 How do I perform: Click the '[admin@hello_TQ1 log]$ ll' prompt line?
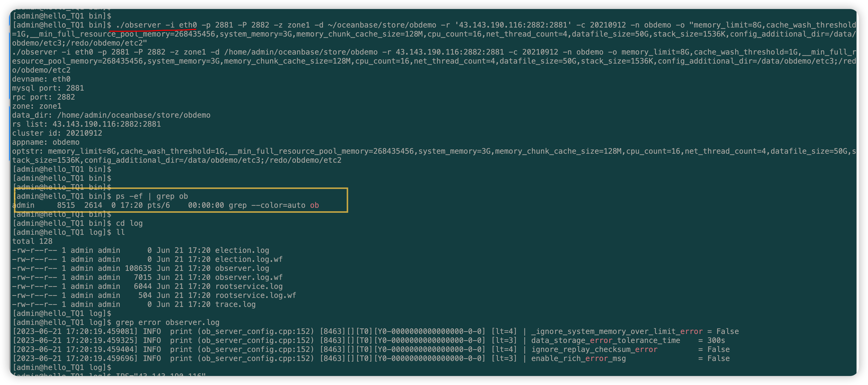(x=68, y=232)
